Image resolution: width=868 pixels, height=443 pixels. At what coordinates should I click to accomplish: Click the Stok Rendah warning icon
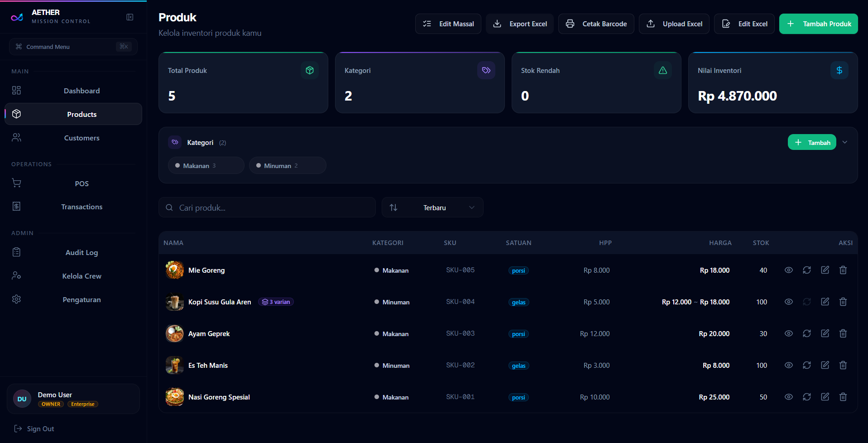663,70
